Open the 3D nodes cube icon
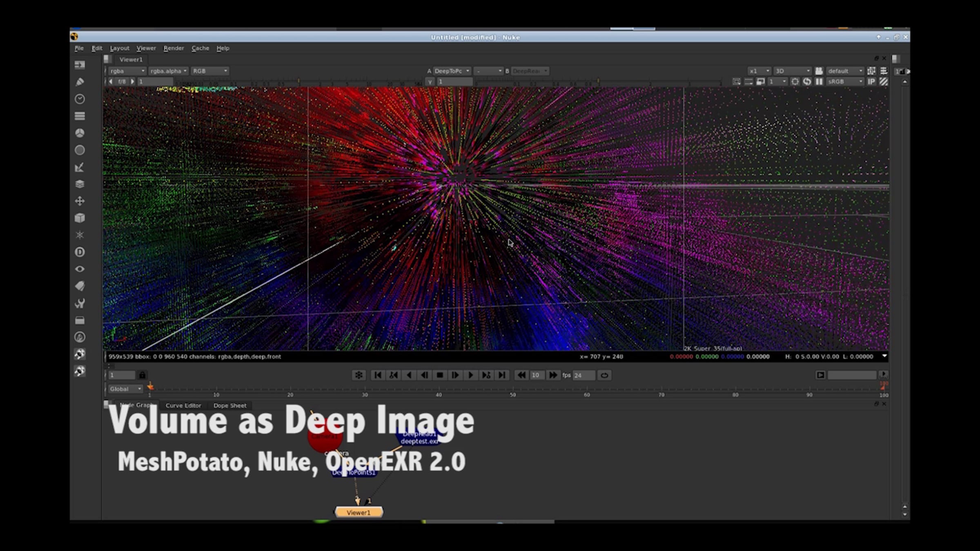The image size is (980, 551). pyautogui.click(x=80, y=218)
